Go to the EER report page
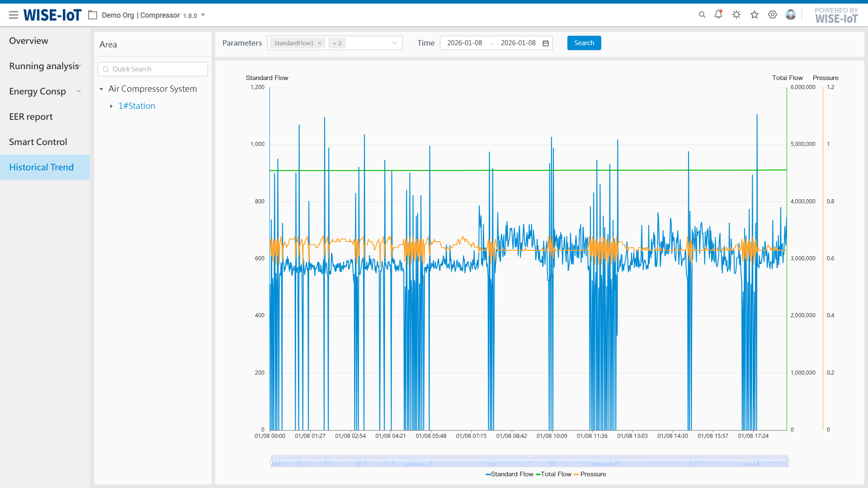 (31, 117)
